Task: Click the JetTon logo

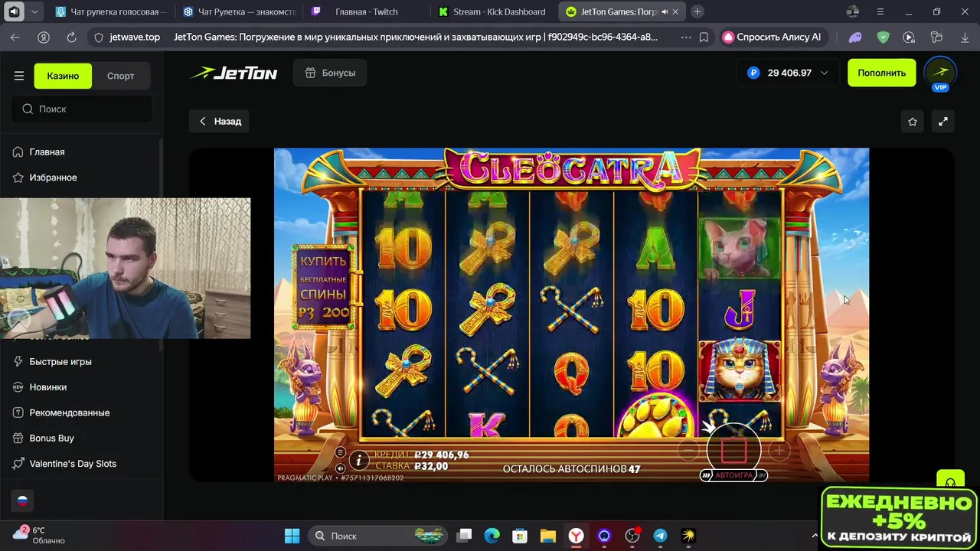Action: tap(234, 73)
